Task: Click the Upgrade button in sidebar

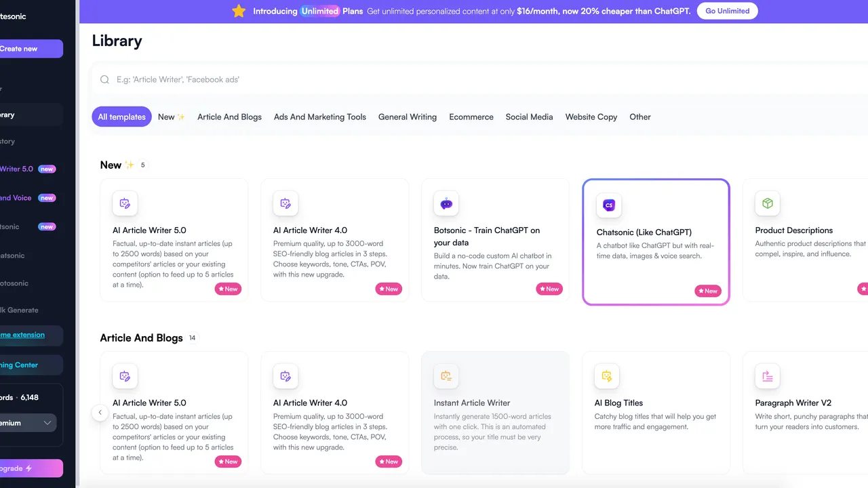Action: tap(31, 468)
